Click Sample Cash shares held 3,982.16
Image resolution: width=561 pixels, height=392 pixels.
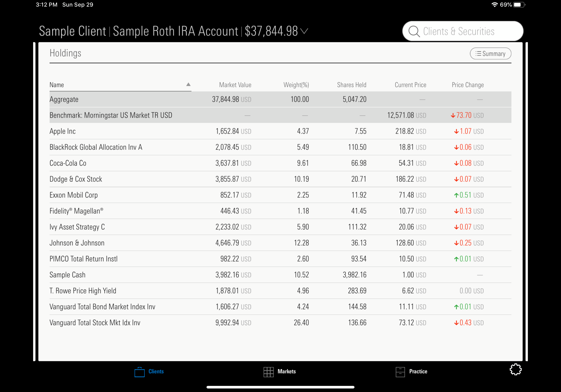point(355,275)
